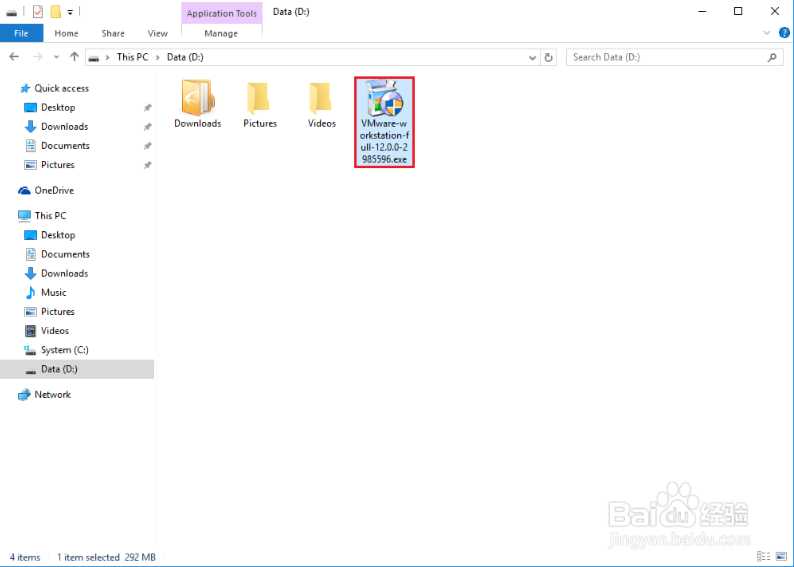
Task: Expand the ribbon with the chevron
Action: click(767, 33)
